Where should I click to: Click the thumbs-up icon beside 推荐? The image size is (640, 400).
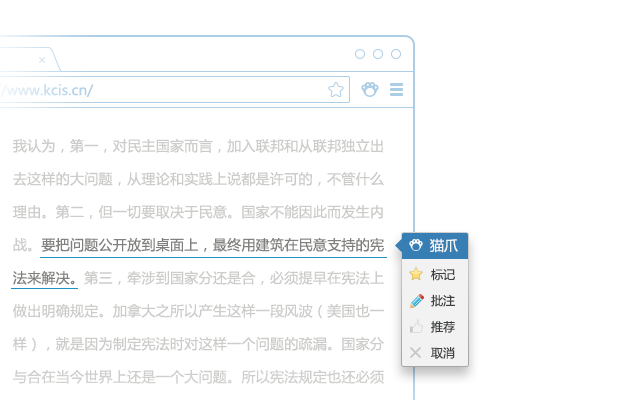[x=416, y=327]
